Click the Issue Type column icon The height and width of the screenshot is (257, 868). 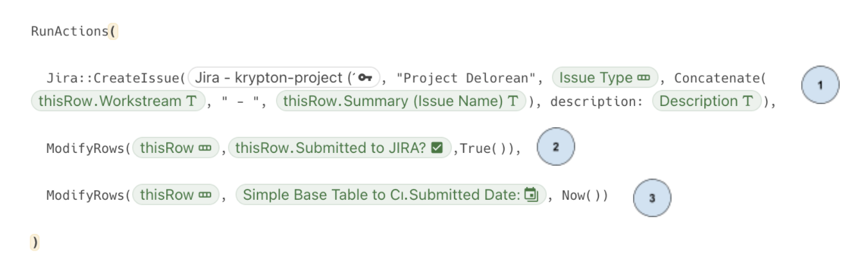click(643, 78)
